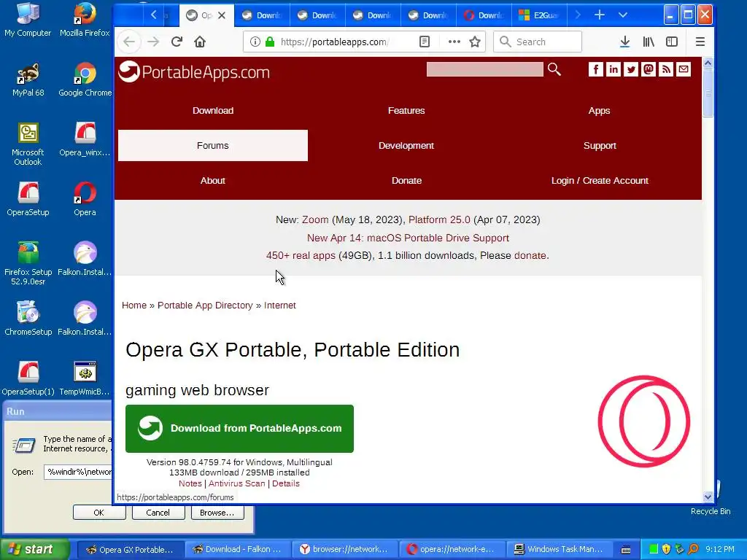Select Mozilla Firefox desktop icon

(85, 20)
